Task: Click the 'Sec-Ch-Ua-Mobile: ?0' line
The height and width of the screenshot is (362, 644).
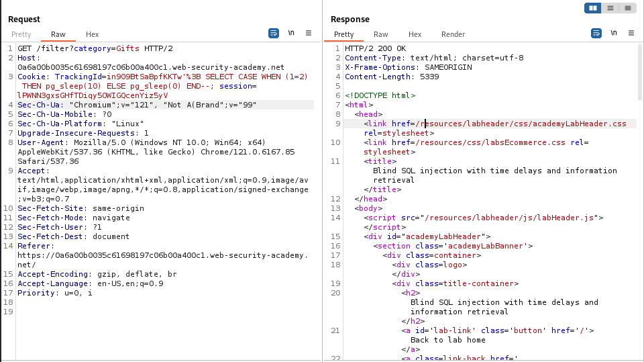Action: pyautogui.click(x=64, y=114)
